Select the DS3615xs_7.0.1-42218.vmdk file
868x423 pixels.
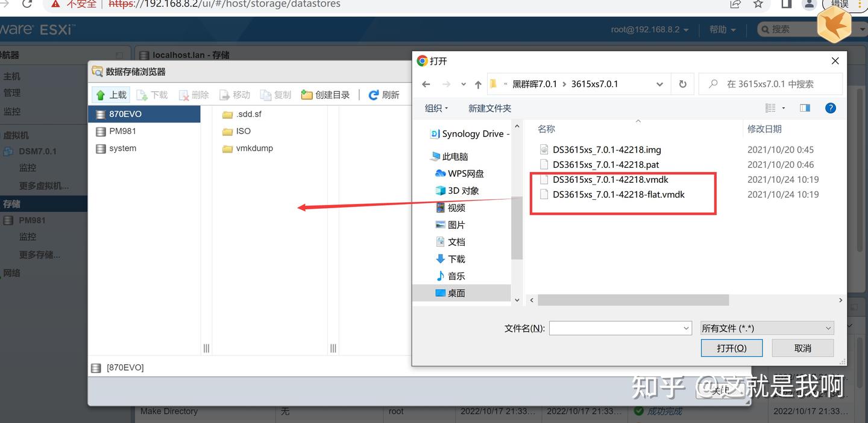pyautogui.click(x=606, y=179)
